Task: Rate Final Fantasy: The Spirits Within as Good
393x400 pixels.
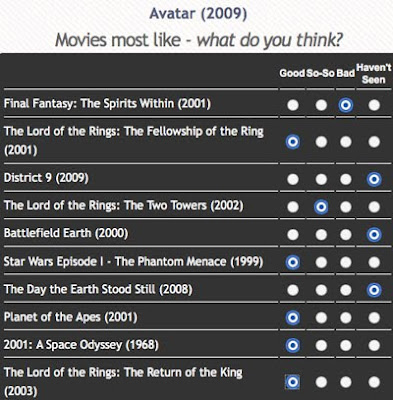Action: point(293,105)
